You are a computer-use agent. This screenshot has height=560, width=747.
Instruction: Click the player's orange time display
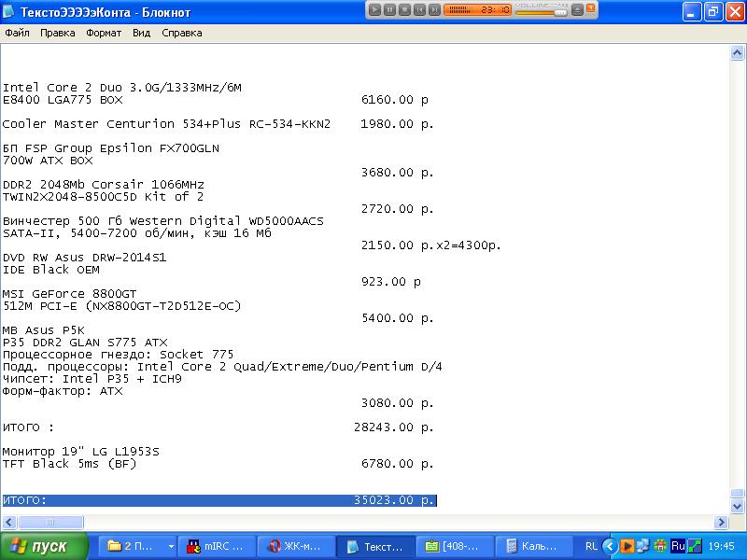[477, 9]
